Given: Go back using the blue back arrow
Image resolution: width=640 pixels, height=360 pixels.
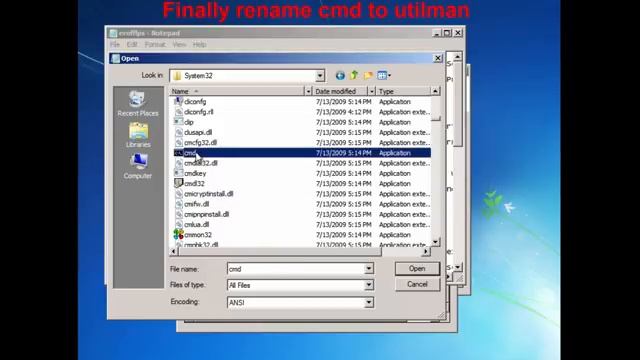Looking at the screenshot, I should click(340, 76).
